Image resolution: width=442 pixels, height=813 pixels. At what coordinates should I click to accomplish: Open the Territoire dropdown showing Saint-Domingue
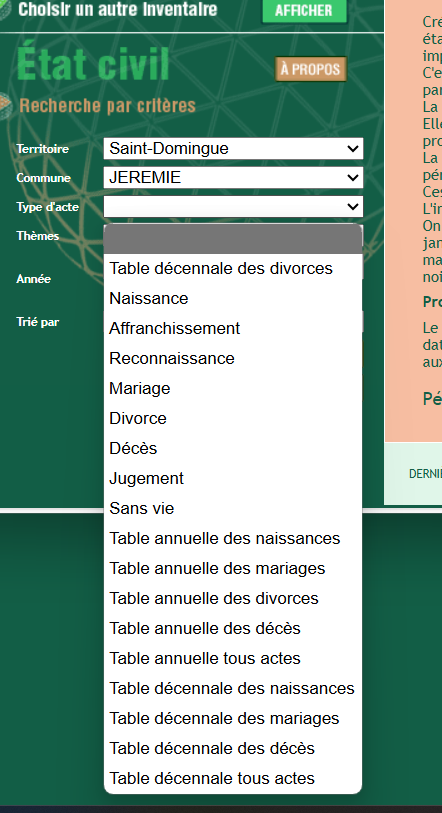[233, 148]
